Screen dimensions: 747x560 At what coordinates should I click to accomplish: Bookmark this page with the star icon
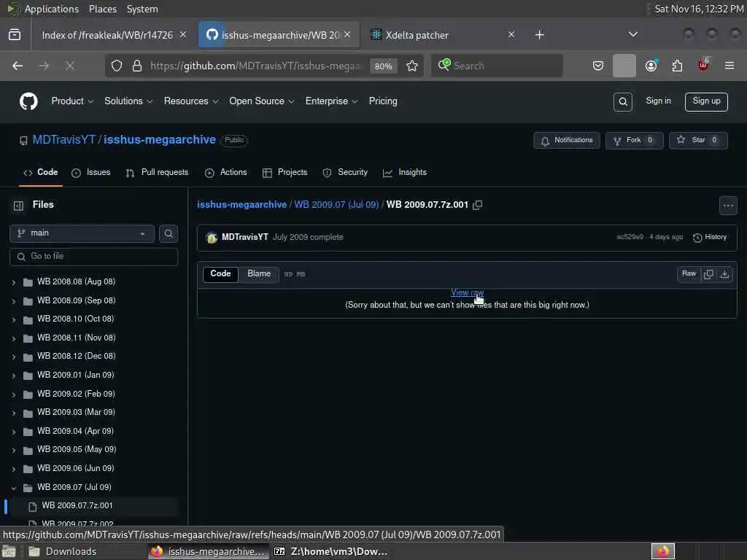(x=412, y=66)
